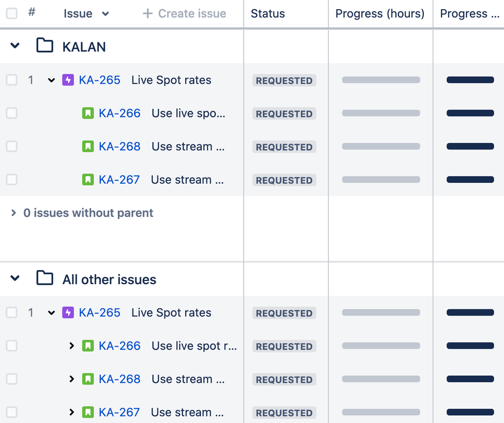Click the folder icon next to KALAN
Viewport: 504px width, 423px height.
[45, 45]
